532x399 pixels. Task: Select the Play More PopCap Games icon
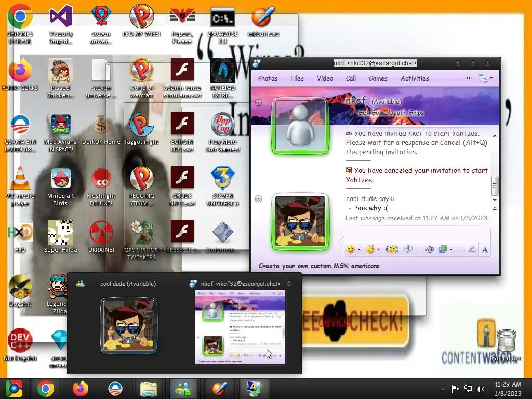point(222,132)
